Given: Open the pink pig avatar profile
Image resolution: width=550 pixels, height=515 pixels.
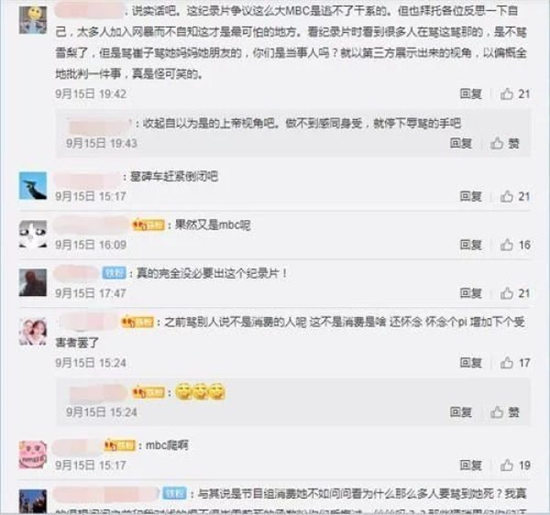Looking at the screenshot, I should pyautogui.click(x=33, y=455).
